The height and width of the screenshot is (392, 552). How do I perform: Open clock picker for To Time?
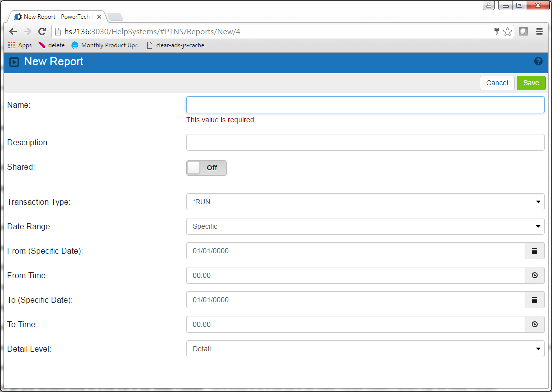[534, 324]
